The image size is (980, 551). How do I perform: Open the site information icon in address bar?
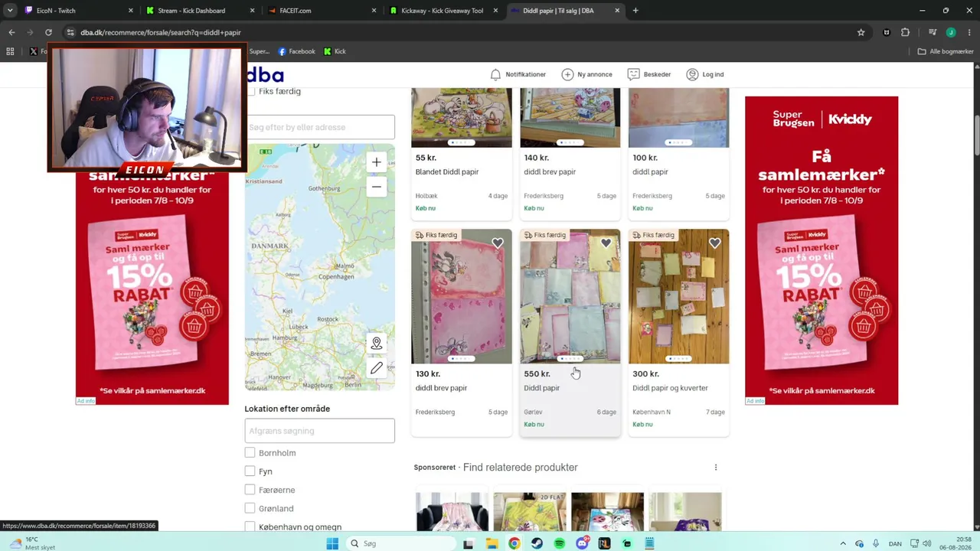coord(70,32)
